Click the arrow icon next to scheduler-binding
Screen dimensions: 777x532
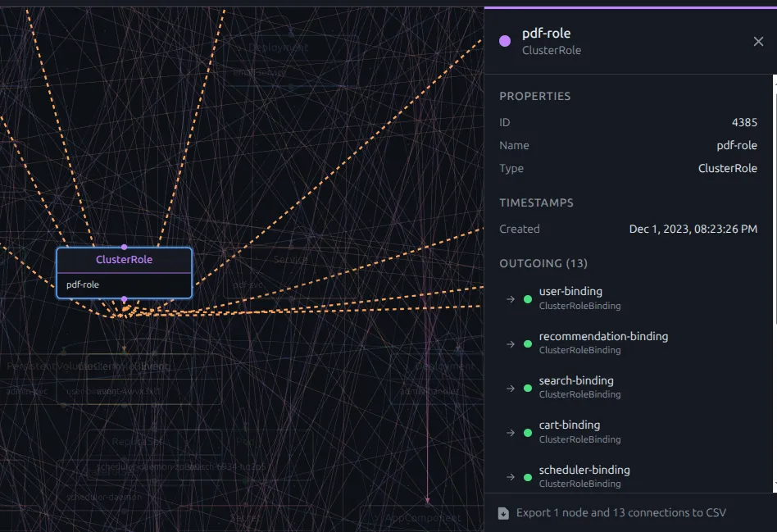tap(511, 477)
